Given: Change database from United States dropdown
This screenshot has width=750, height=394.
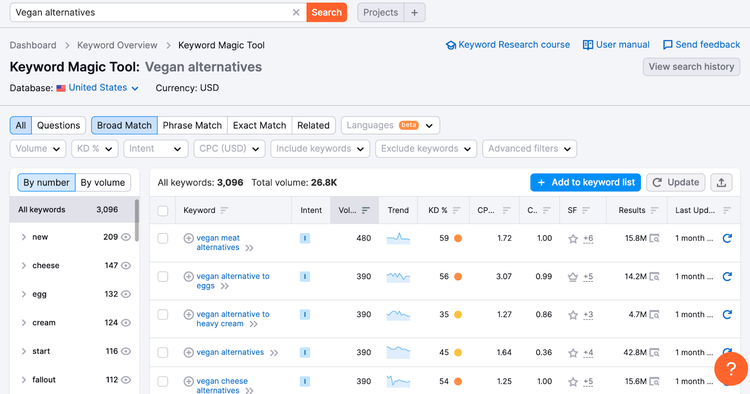Looking at the screenshot, I should pos(98,88).
